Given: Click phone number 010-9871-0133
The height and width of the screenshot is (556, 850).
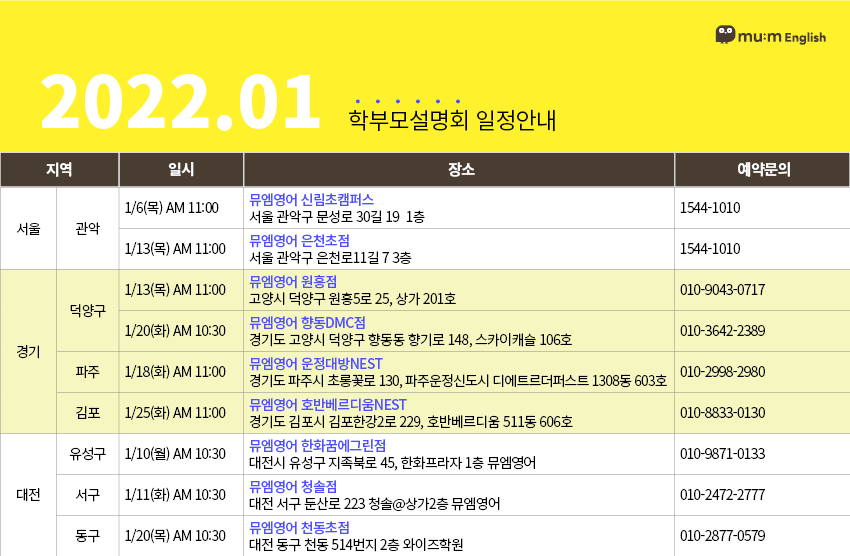Looking at the screenshot, I should (723, 454).
